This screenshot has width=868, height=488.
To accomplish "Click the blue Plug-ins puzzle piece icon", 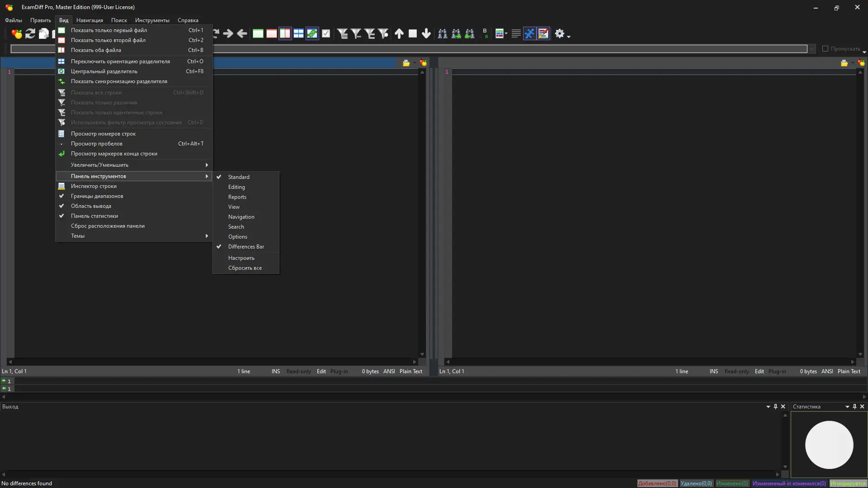I will click(x=529, y=33).
